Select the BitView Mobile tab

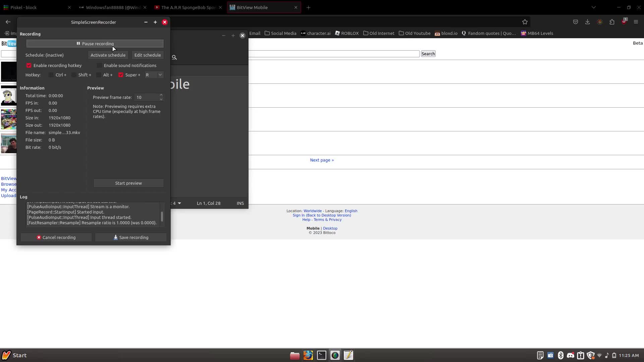point(264,7)
